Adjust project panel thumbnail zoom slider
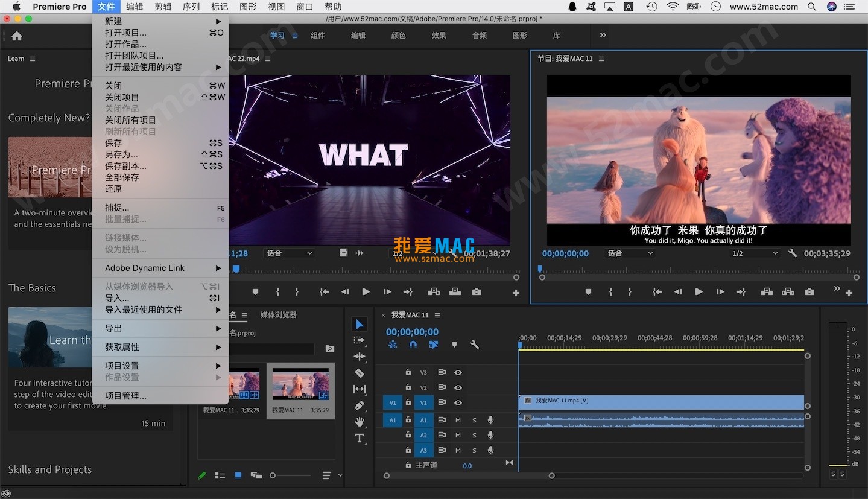 click(290, 475)
